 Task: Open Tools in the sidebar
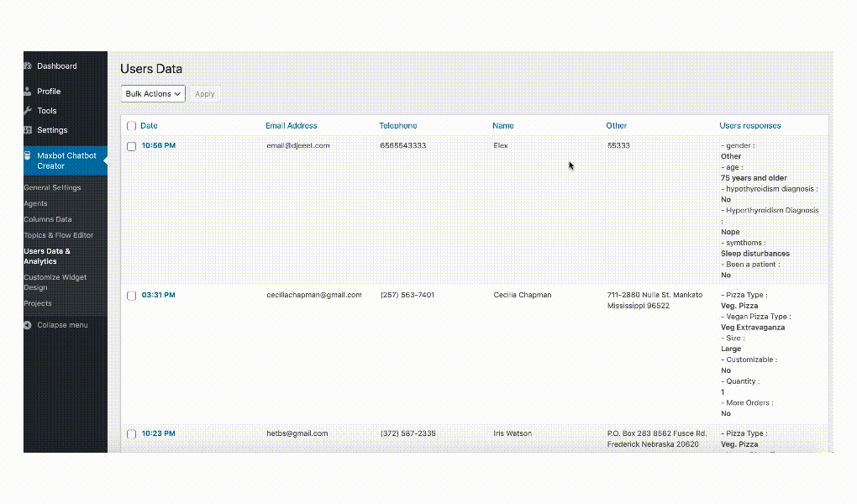click(x=47, y=110)
